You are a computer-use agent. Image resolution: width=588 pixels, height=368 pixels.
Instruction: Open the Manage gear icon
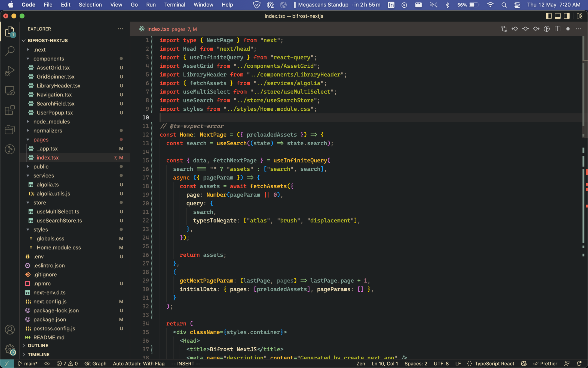pos(10,349)
